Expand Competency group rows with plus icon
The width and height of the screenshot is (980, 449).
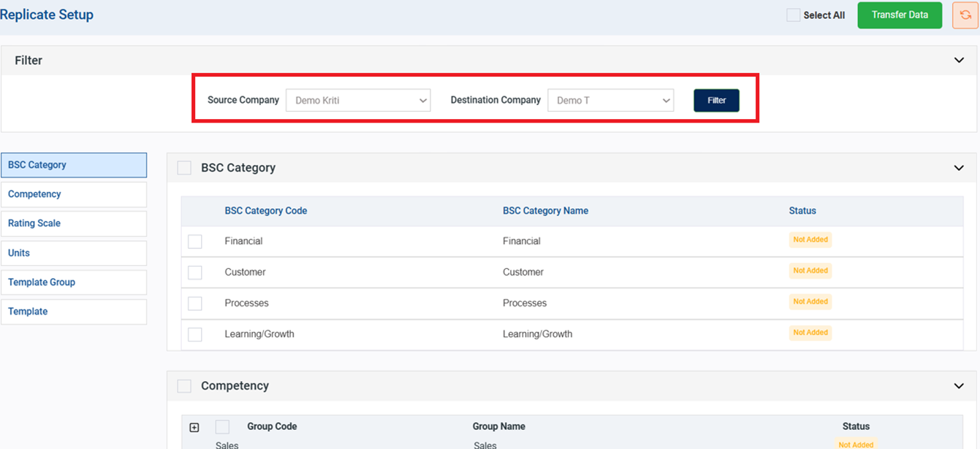coord(194,428)
